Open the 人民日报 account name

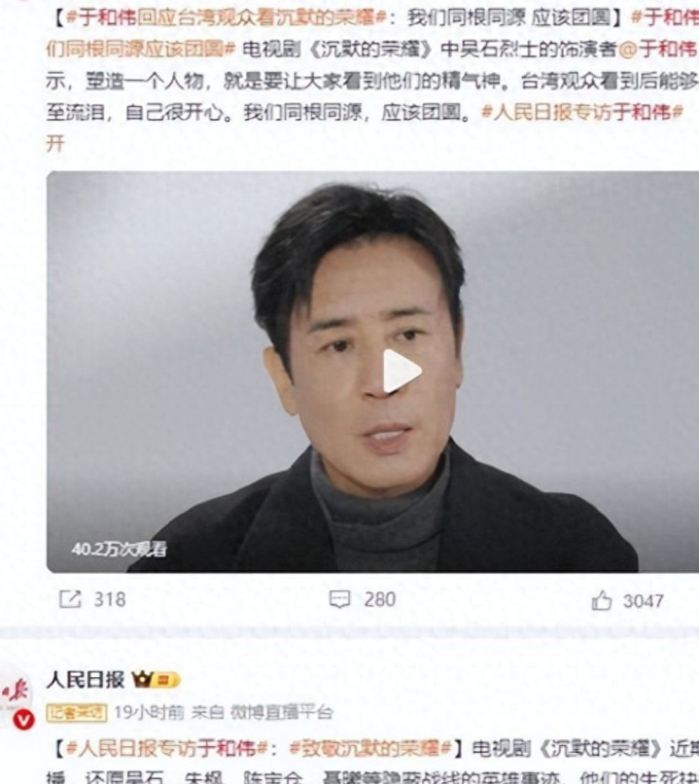(x=85, y=680)
